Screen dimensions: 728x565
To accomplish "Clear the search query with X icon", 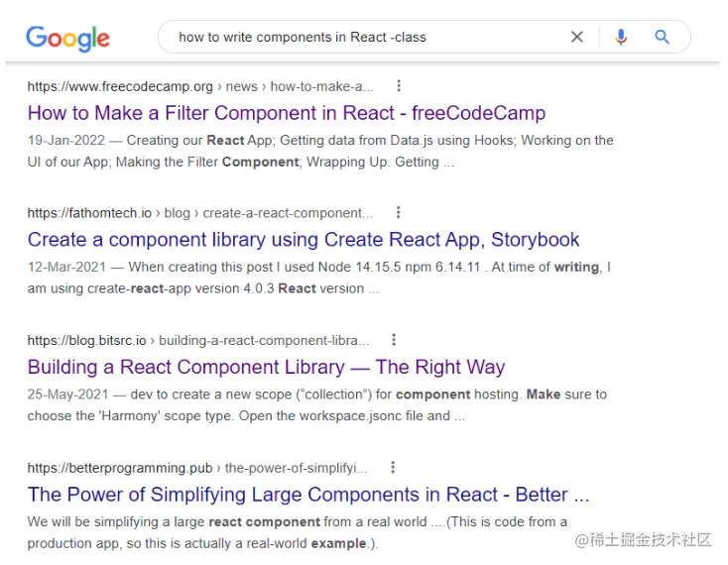I will point(576,37).
